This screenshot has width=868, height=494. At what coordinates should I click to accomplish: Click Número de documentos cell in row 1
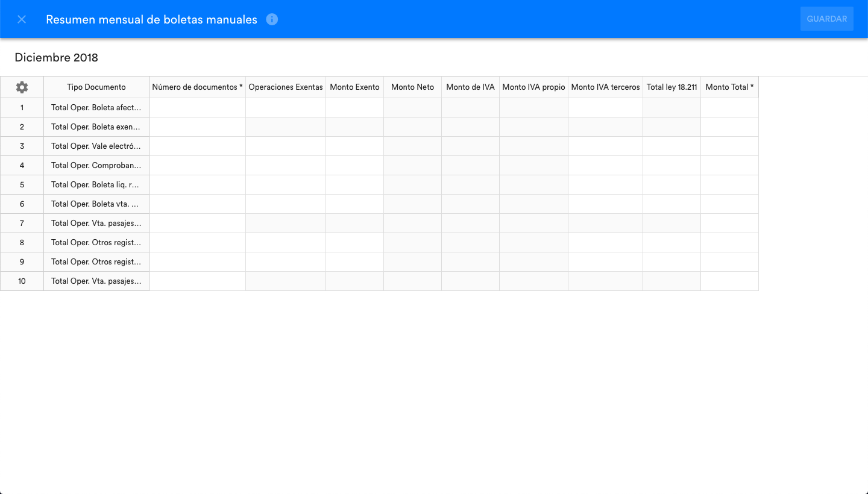click(x=197, y=108)
